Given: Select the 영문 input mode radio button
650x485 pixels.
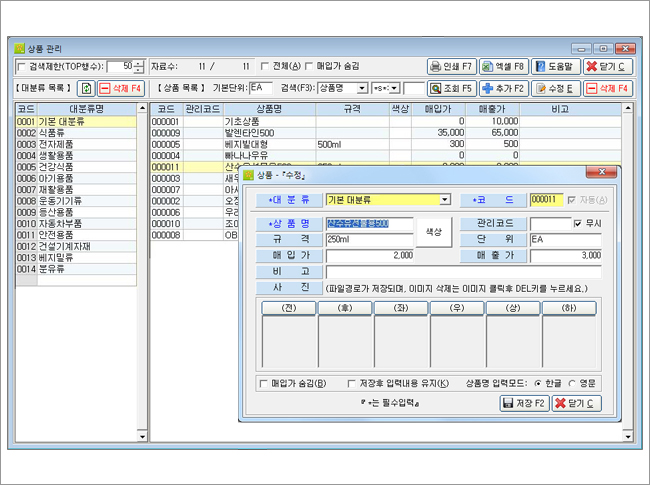Looking at the screenshot, I should point(572,383).
